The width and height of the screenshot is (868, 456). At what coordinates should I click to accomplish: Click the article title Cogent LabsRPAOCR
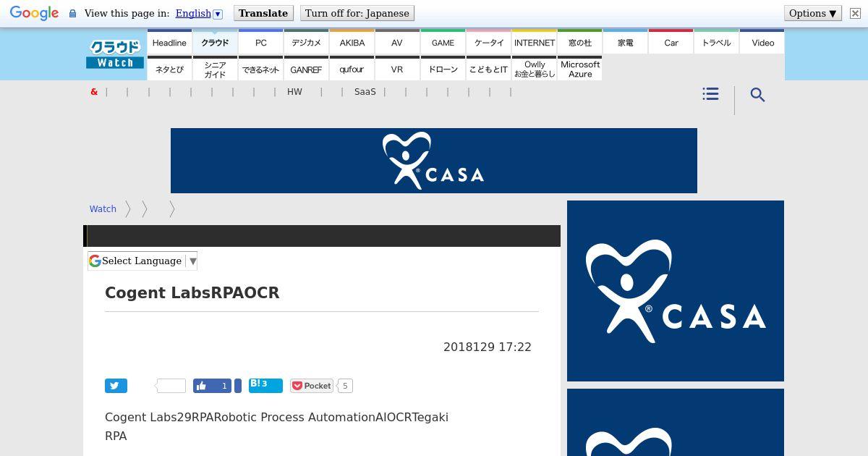pyautogui.click(x=192, y=292)
